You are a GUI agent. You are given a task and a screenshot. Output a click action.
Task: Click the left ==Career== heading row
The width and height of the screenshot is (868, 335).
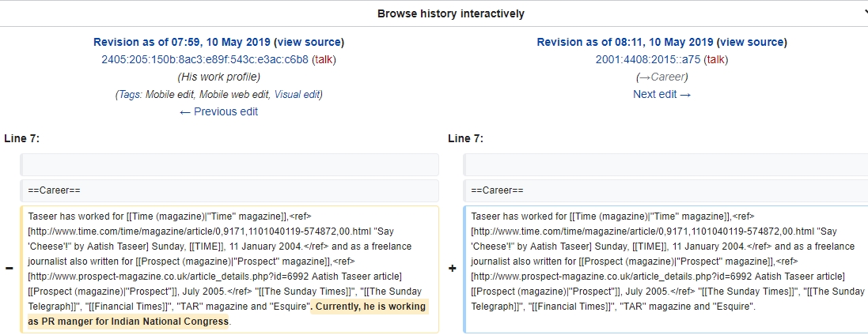click(229, 190)
